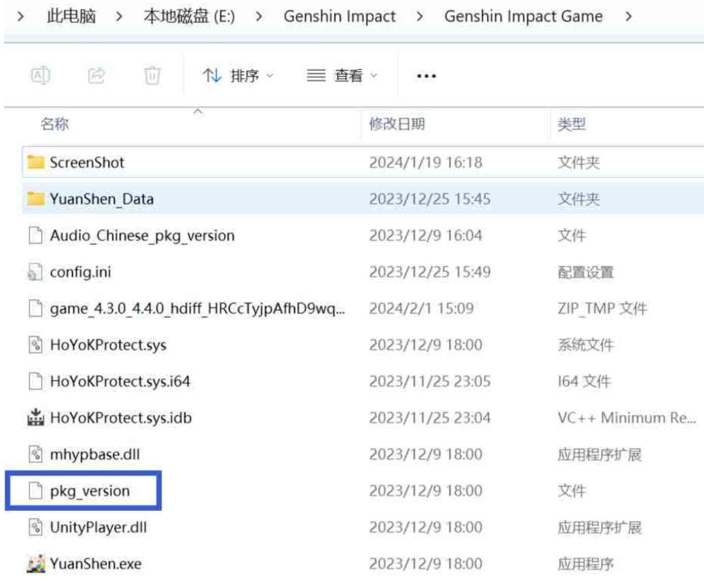Expand the chevron after 本地磁盘 (E:)

(x=259, y=17)
